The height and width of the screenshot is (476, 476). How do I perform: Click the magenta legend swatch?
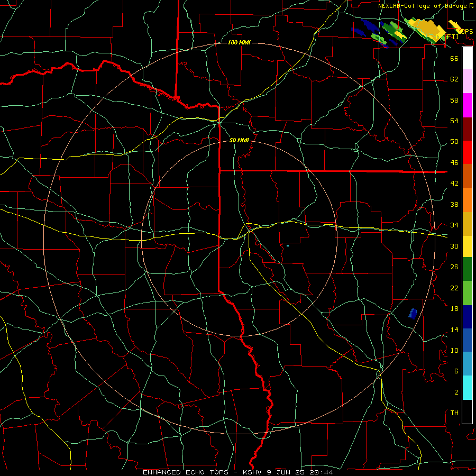point(467,105)
